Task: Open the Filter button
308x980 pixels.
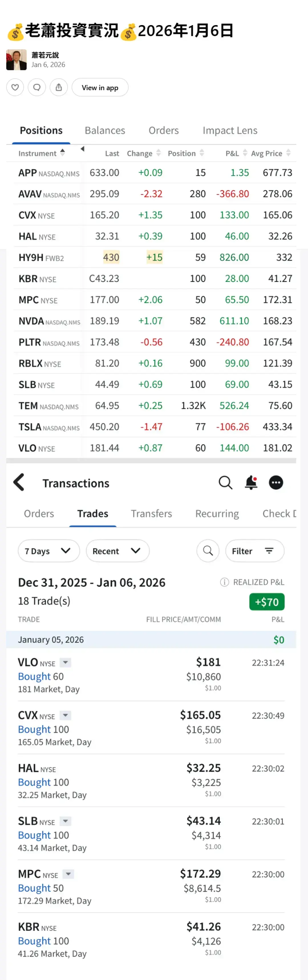Action: point(254,551)
